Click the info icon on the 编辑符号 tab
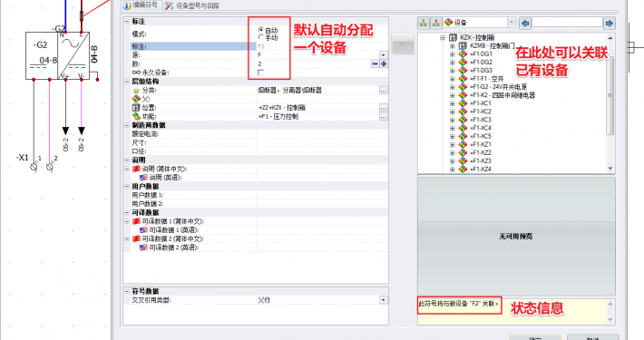644x340 pixels. coord(127,5)
